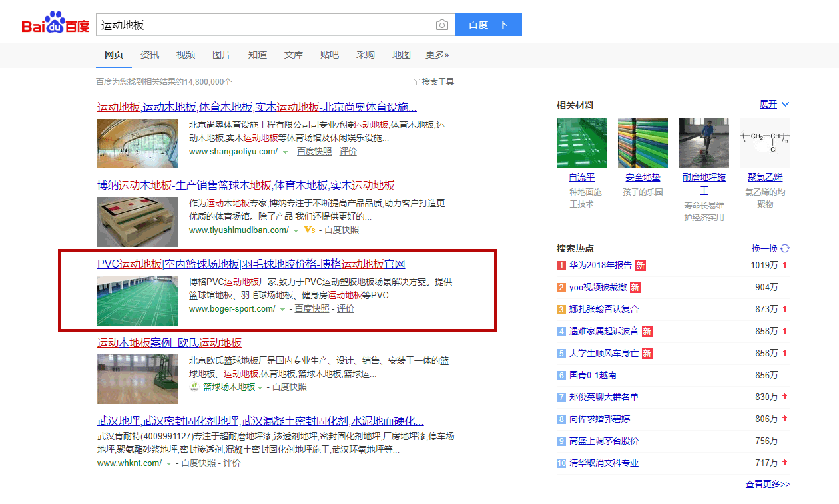This screenshot has height=504, width=839.
Task: Open hot search 向佐求婚郭碧婷
Action: [599, 419]
